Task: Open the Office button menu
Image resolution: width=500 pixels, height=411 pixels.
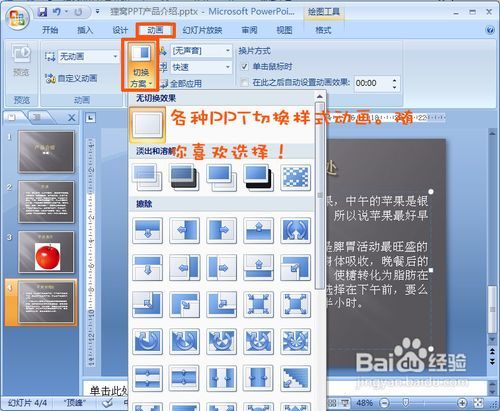Action: pyautogui.click(x=17, y=17)
